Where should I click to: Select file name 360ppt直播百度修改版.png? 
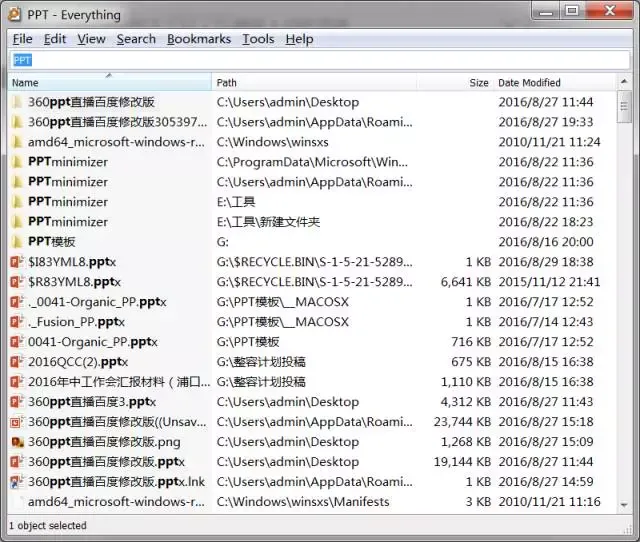[104, 442]
